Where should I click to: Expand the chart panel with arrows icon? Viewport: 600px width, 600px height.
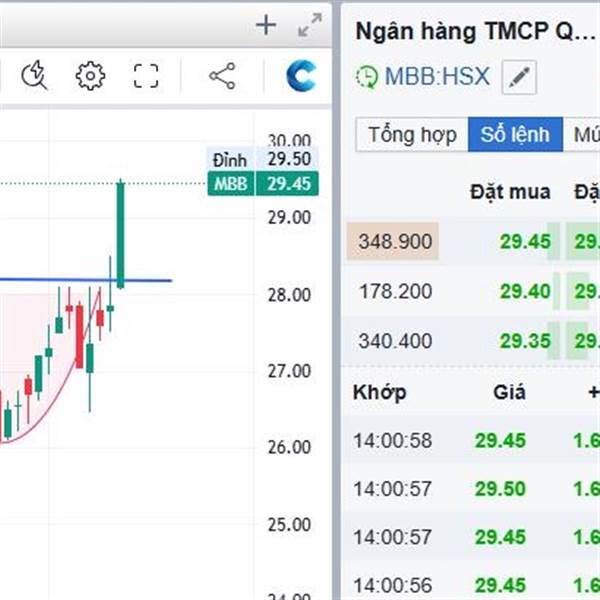(x=310, y=25)
